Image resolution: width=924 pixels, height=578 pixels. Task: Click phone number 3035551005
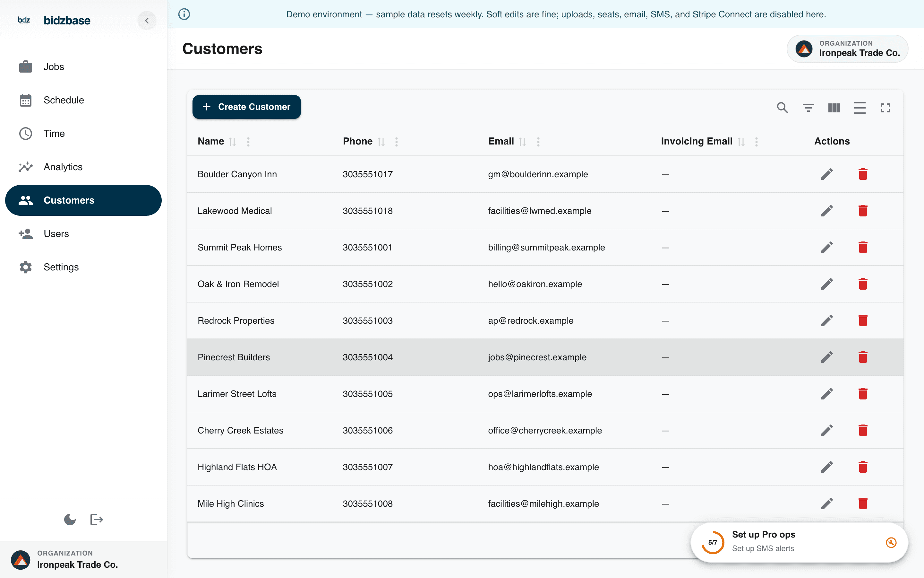tap(368, 394)
